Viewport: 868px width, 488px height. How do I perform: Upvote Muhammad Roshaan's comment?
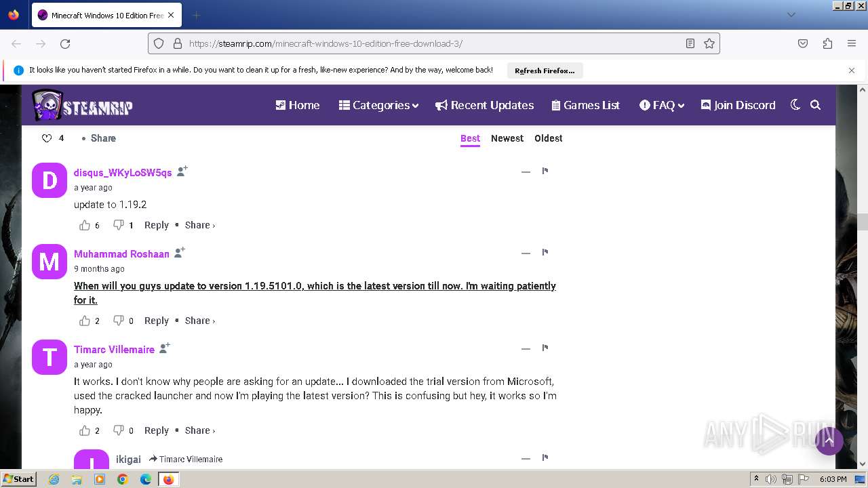85,321
